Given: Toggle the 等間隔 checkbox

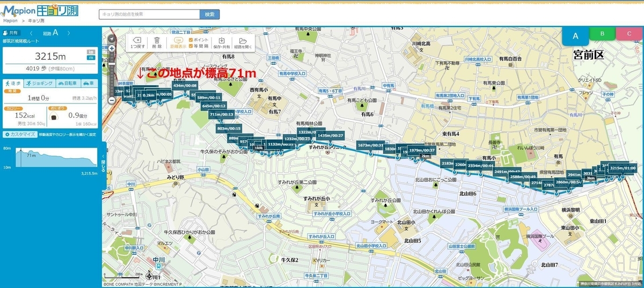Looking at the screenshot, I should pyautogui.click(x=191, y=47).
